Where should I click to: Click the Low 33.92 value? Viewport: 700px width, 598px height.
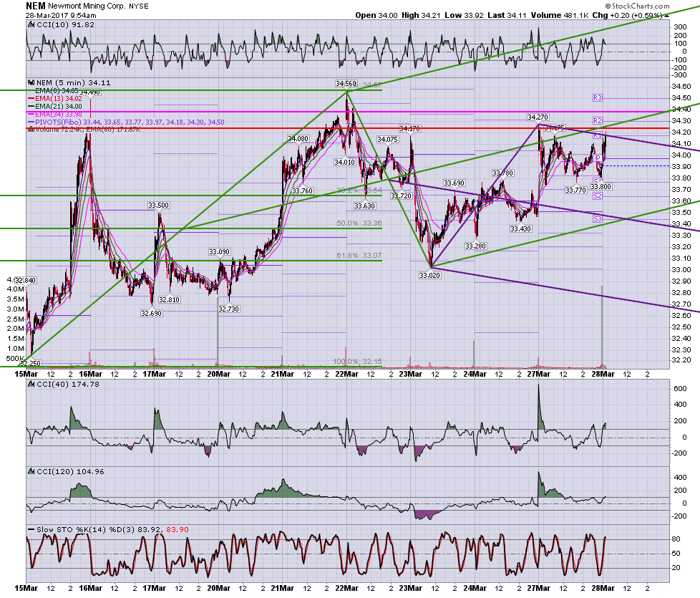[464, 15]
